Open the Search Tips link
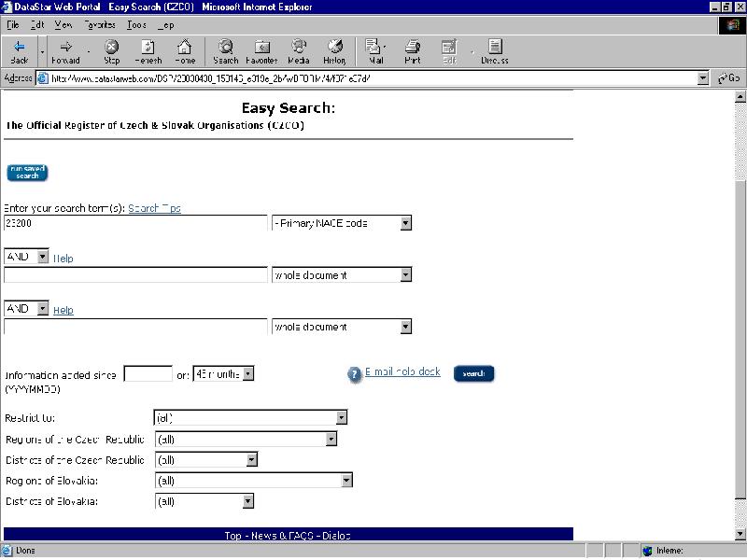The width and height of the screenshot is (747, 560). (x=154, y=208)
